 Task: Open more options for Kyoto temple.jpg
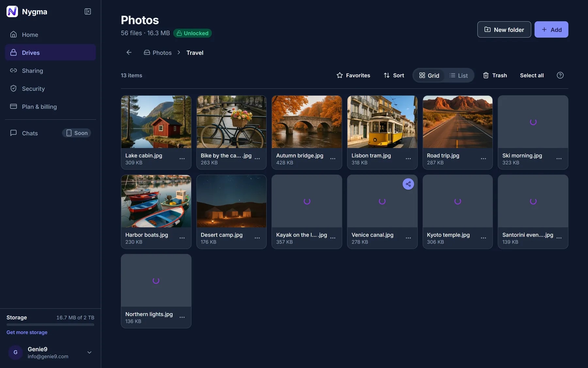pyautogui.click(x=483, y=238)
